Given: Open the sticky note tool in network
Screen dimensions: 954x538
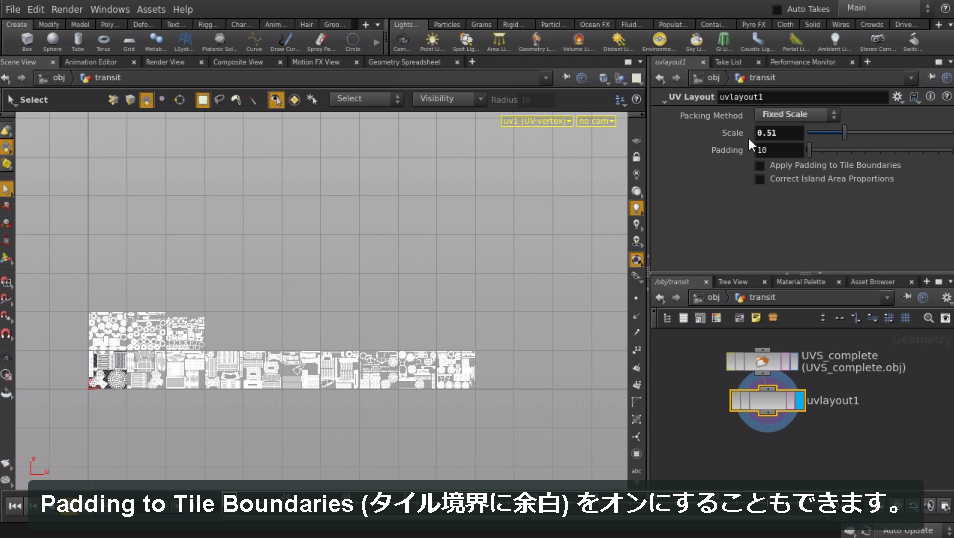Looking at the screenshot, I should pos(756,318).
